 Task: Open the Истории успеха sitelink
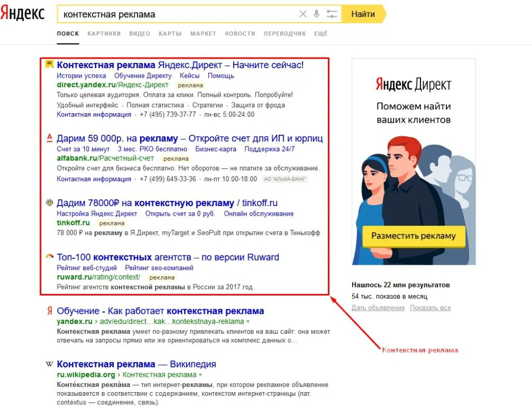(x=81, y=76)
